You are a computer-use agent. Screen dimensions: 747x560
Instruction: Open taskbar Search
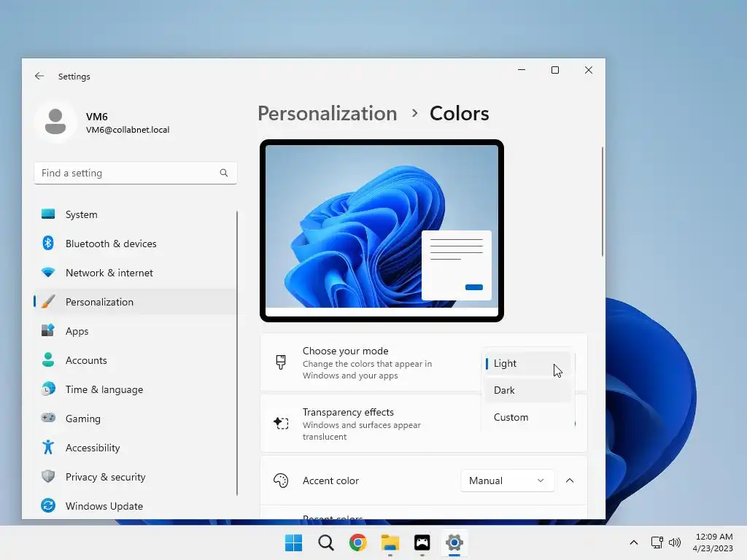tap(326, 542)
